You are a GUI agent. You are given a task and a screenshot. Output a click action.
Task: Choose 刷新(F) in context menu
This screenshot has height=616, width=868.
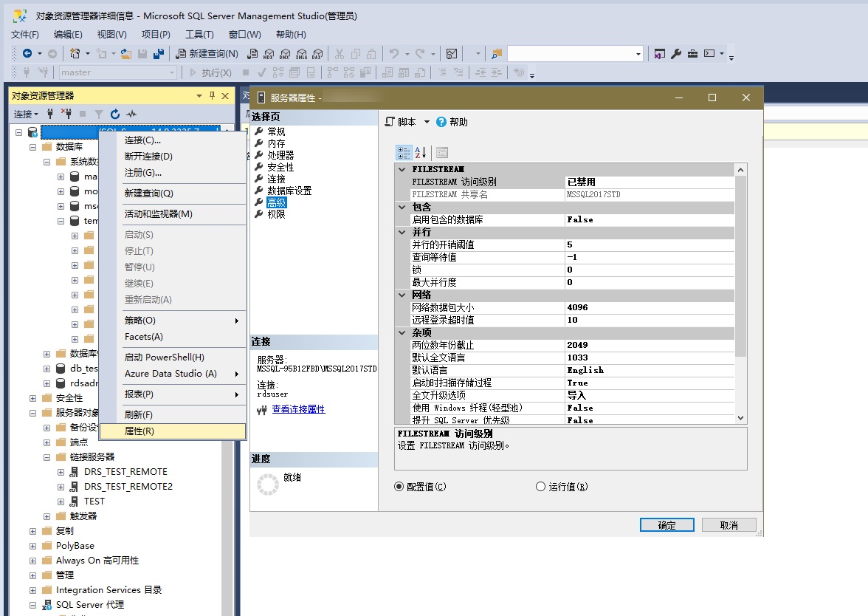coord(173,415)
